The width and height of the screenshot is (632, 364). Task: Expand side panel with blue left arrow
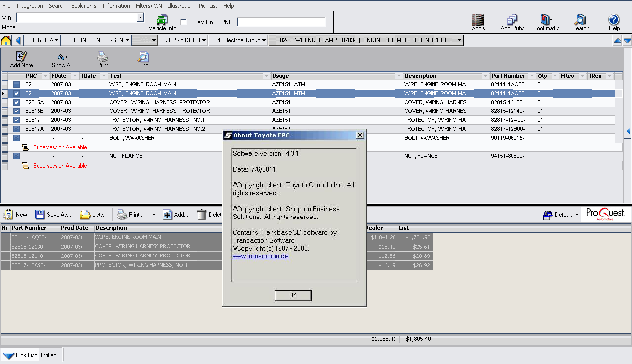click(628, 131)
